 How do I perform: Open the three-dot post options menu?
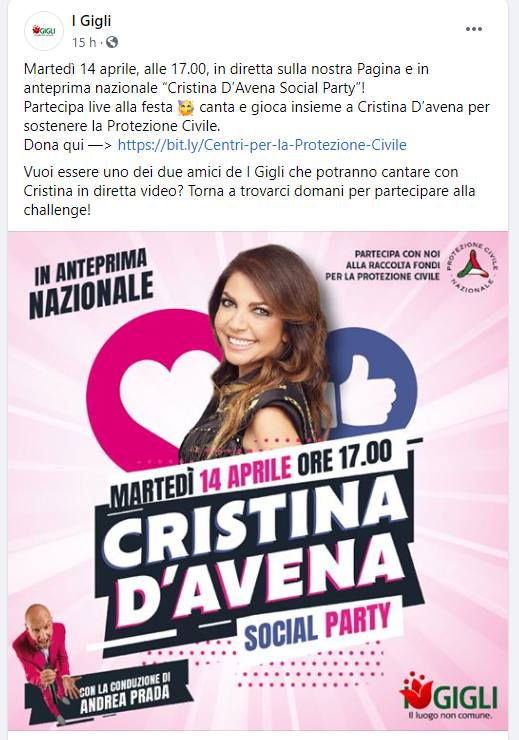point(473,29)
